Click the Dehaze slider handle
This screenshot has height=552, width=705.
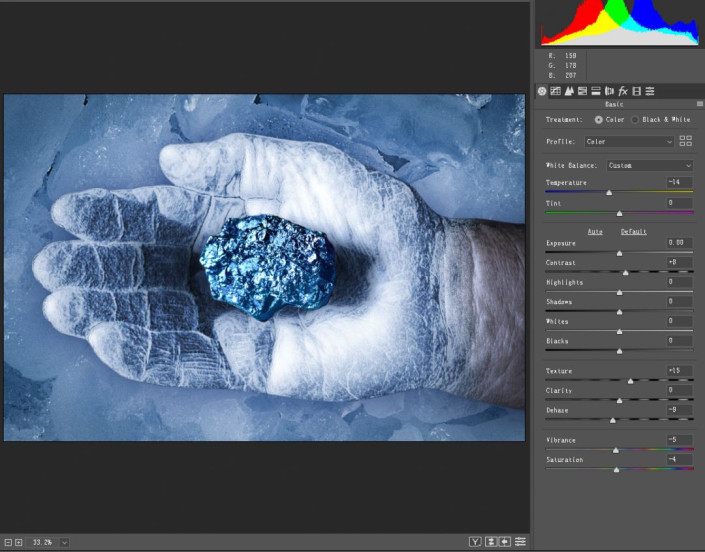click(612, 420)
